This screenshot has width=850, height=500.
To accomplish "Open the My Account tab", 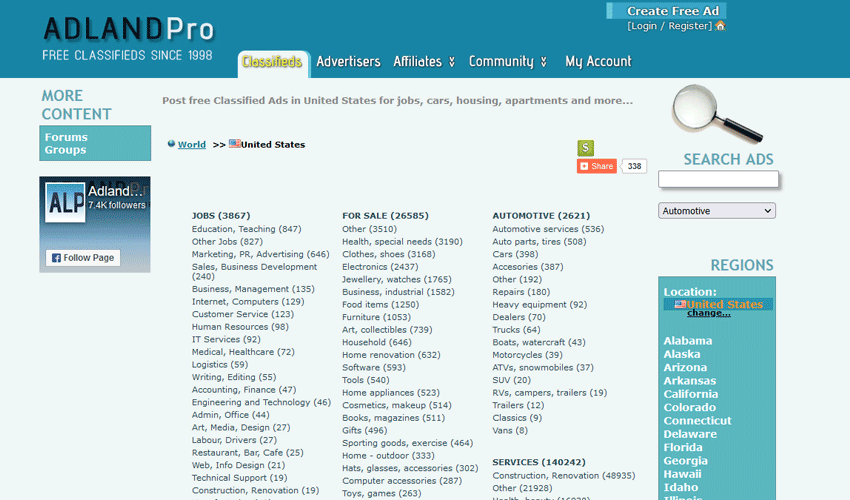I will click(598, 62).
